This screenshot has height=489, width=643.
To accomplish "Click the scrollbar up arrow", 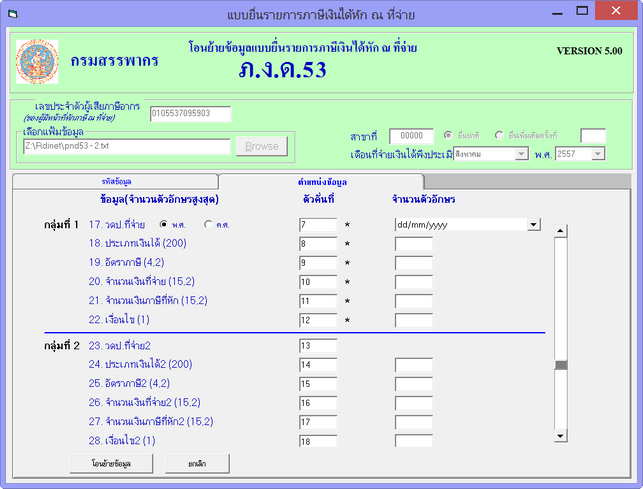I will [x=560, y=231].
